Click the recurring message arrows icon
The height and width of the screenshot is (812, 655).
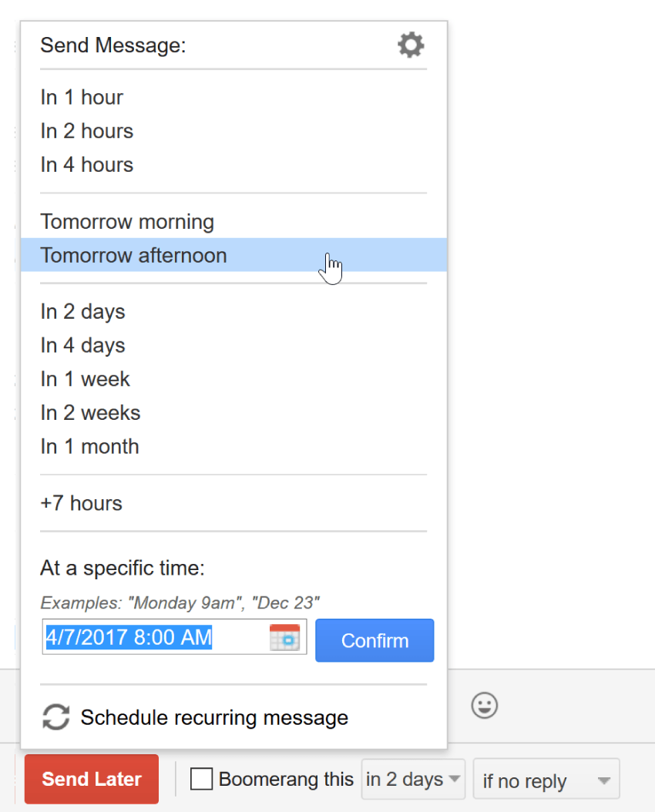click(x=55, y=717)
